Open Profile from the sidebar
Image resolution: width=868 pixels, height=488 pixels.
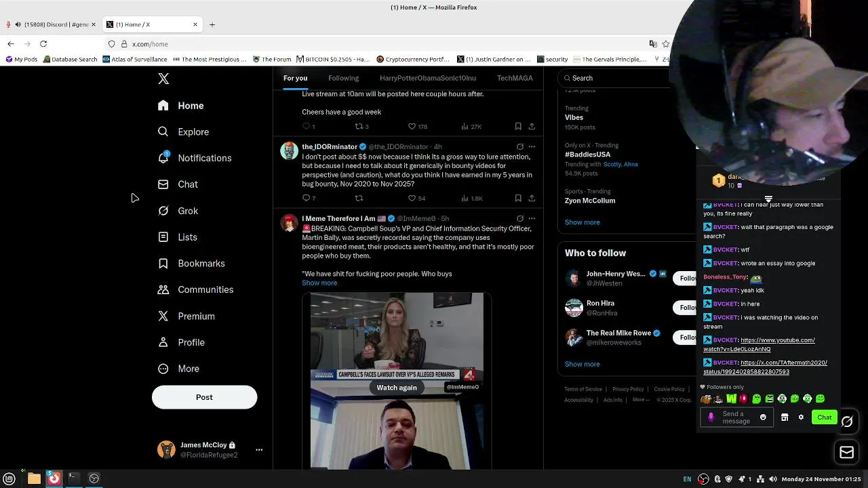coord(180,342)
